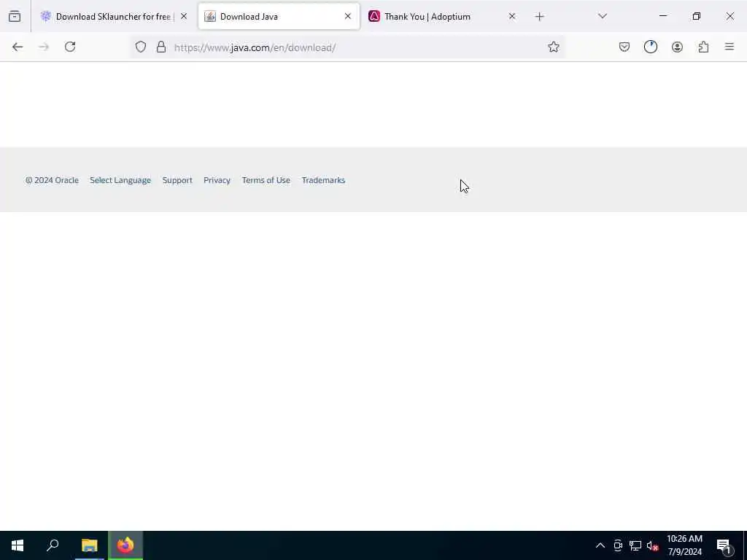Open the notification action center
The image size is (747, 560).
[x=724, y=545]
